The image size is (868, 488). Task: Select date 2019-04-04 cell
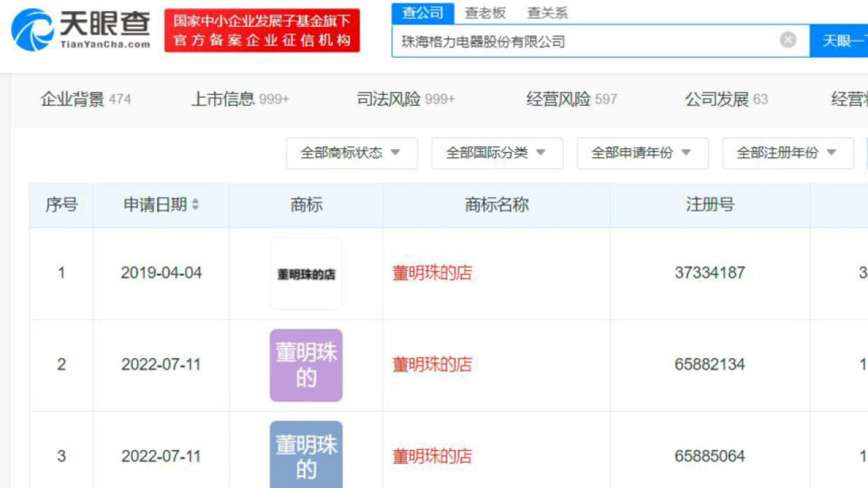coord(161,273)
